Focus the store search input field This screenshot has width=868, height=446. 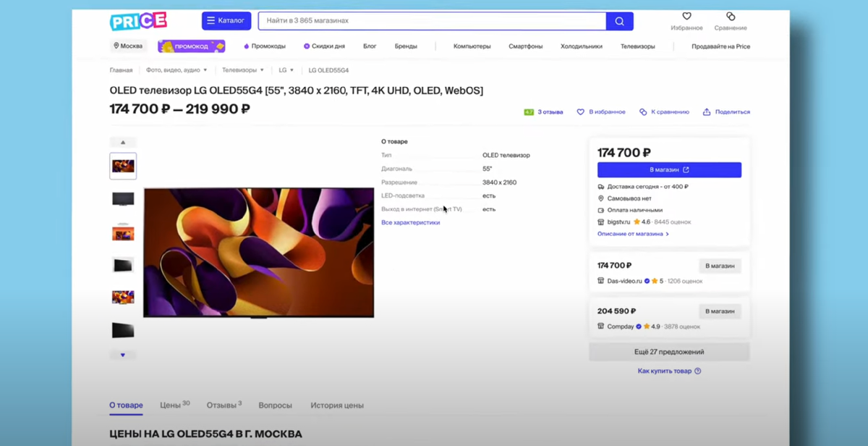(x=432, y=21)
